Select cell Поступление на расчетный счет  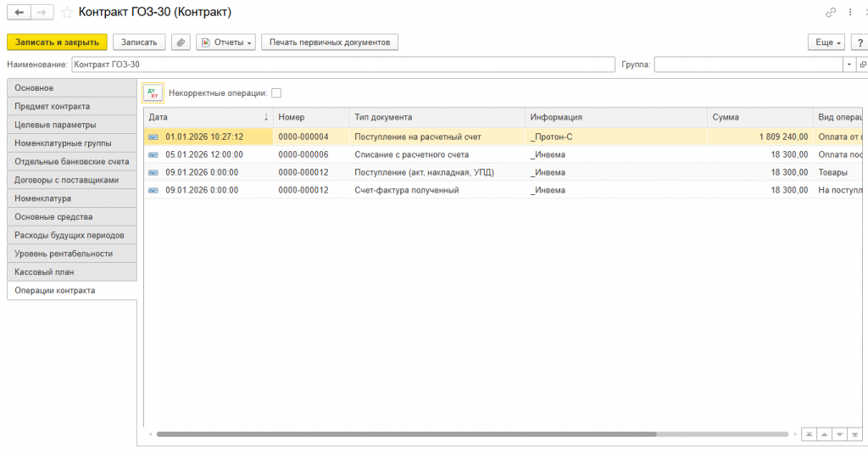[x=437, y=137]
